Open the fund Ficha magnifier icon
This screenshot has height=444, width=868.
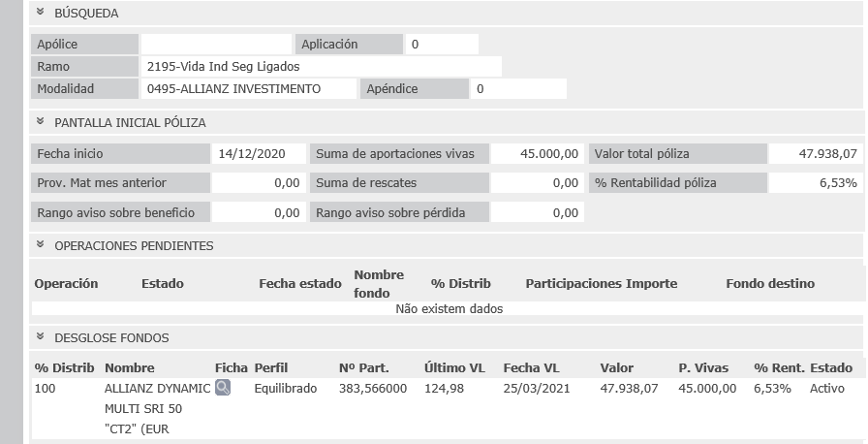223,388
